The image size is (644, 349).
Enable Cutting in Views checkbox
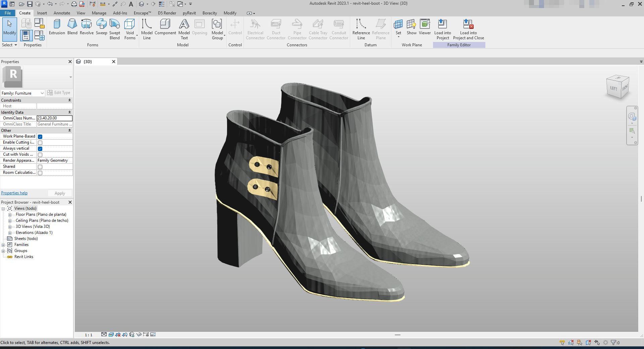[x=40, y=143]
